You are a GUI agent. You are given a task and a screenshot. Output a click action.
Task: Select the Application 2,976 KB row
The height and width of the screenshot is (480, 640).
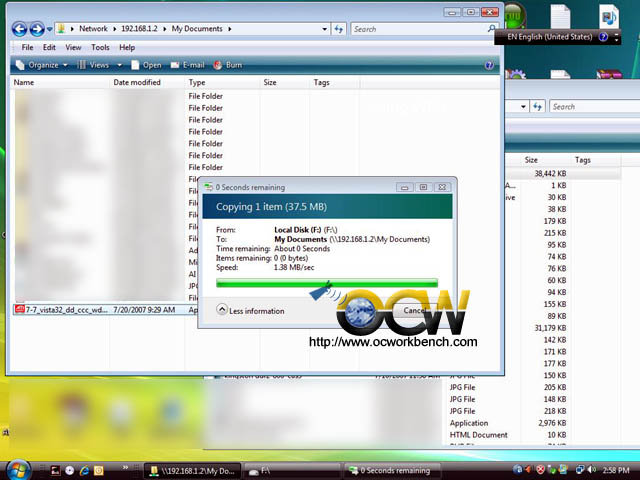click(x=508, y=423)
